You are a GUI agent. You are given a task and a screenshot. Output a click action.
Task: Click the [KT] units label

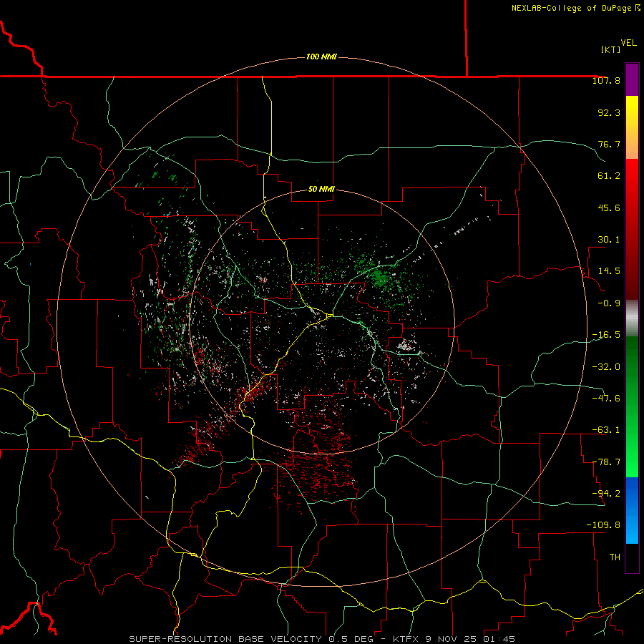point(611,49)
